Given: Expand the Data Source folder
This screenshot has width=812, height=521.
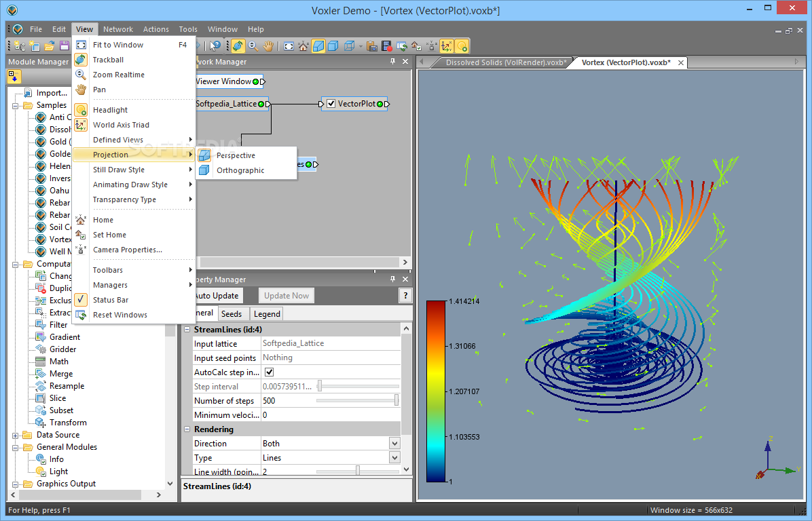Looking at the screenshot, I should tap(15, 435).
